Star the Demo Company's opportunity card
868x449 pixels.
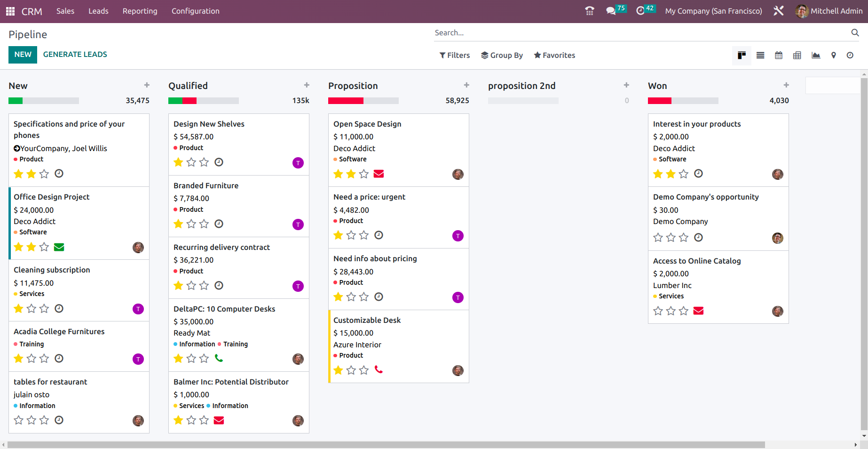tap(658, 237)
